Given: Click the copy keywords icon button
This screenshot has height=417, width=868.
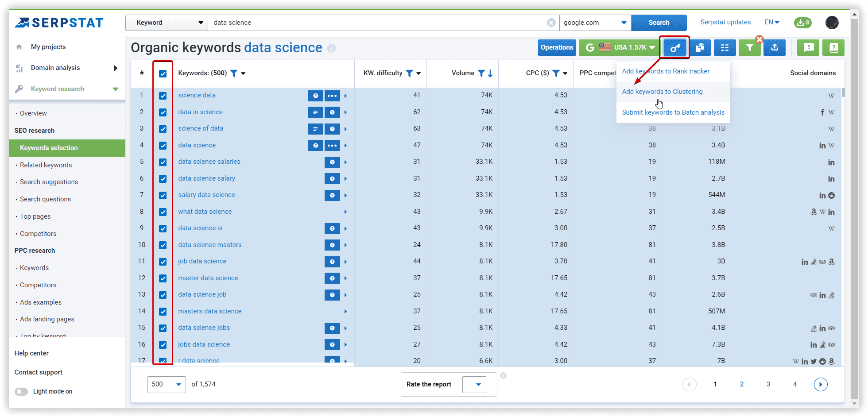Looking at the screenshot, I should [x=700, y=48].
